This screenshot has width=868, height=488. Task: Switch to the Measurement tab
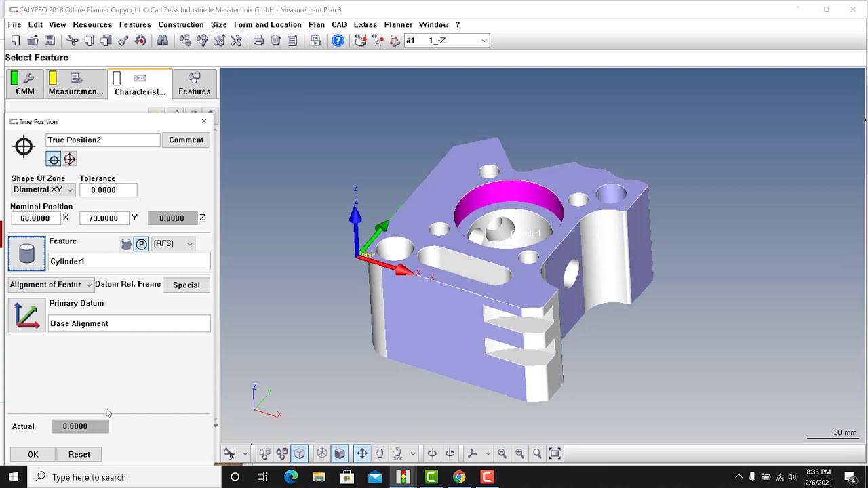(75, 83)
